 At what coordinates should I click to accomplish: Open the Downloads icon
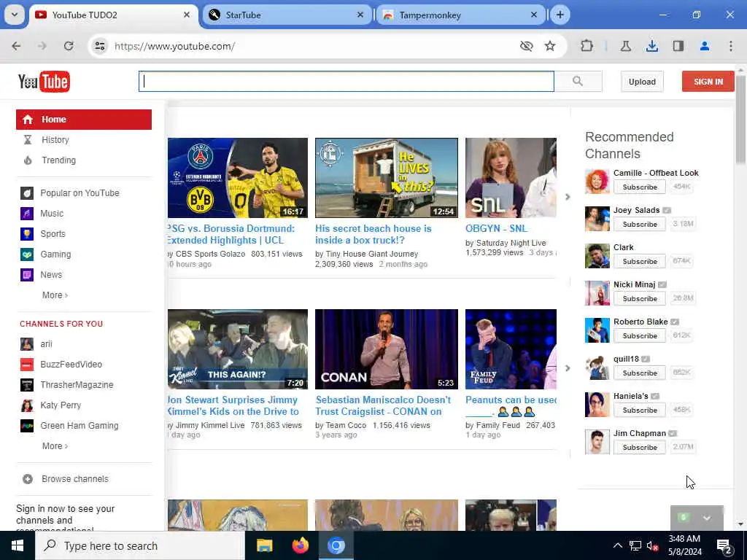651,46
